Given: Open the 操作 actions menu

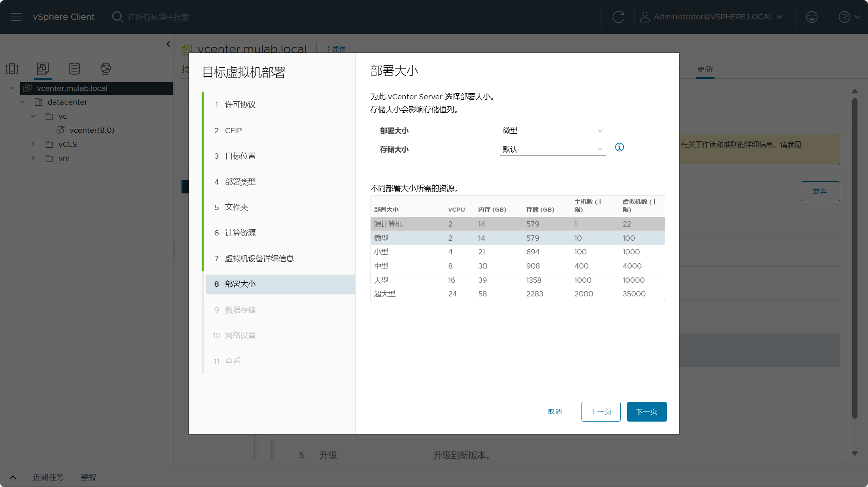Looking at the screenshot, I should [x=336, y=49].
